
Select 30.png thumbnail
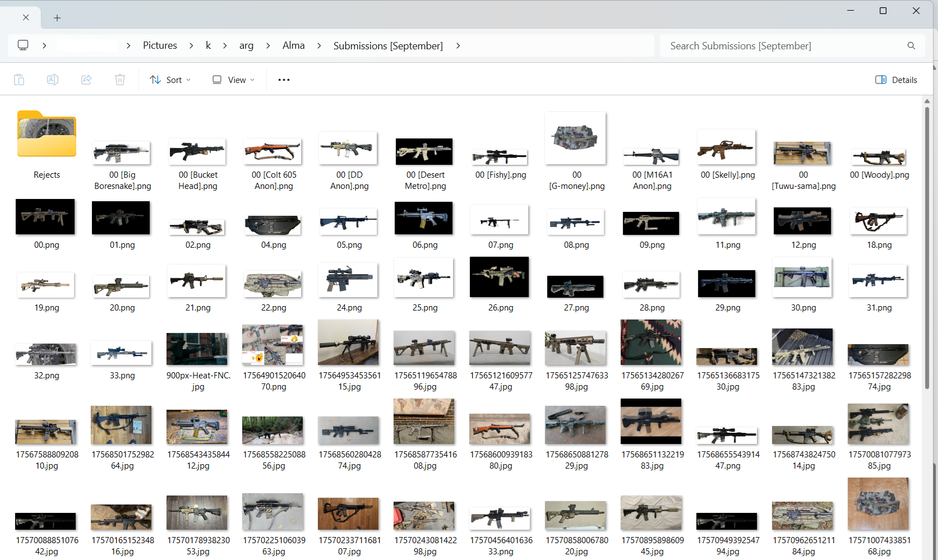coord(803,277)
